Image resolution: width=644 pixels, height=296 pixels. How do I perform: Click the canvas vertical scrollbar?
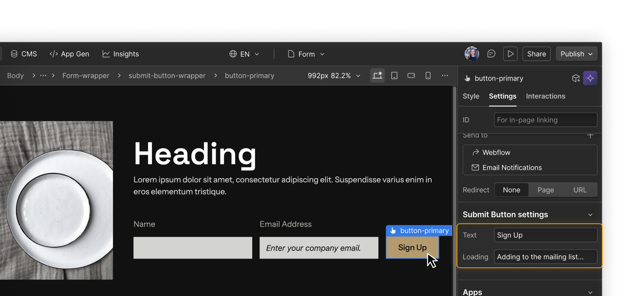click(x=455, y=191)
